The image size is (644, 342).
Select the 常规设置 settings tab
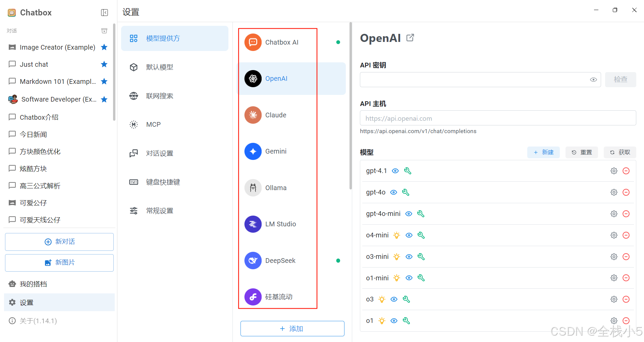click(x=174, y=211)
